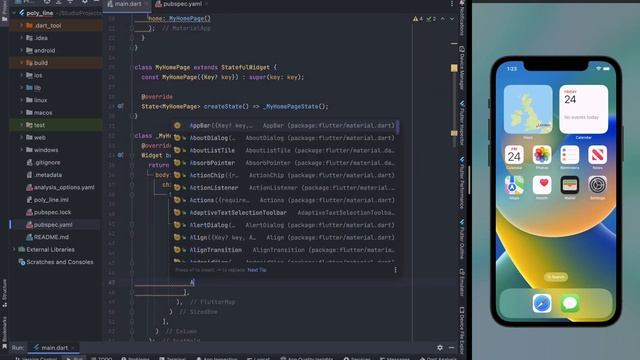The width and height of the screenshot is (640, 360).
Task: Open the Bookmarks tool window on left strip
Action: (x=4, y=333)
